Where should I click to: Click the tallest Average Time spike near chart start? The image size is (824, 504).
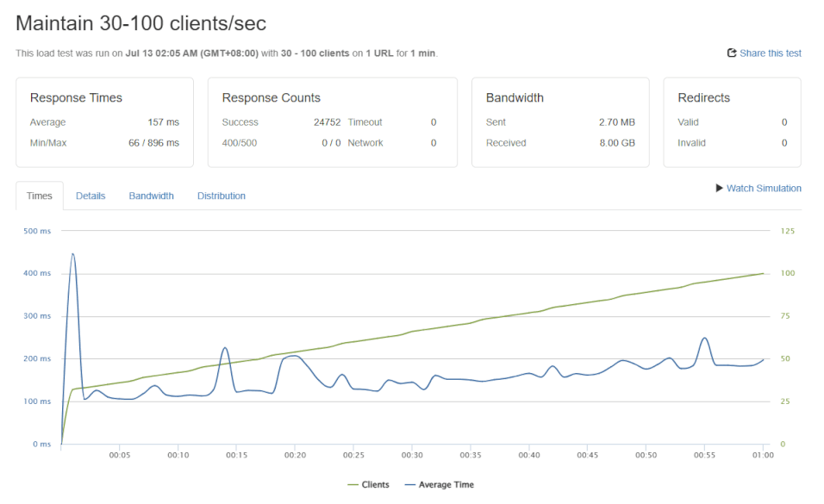(72, 254)
